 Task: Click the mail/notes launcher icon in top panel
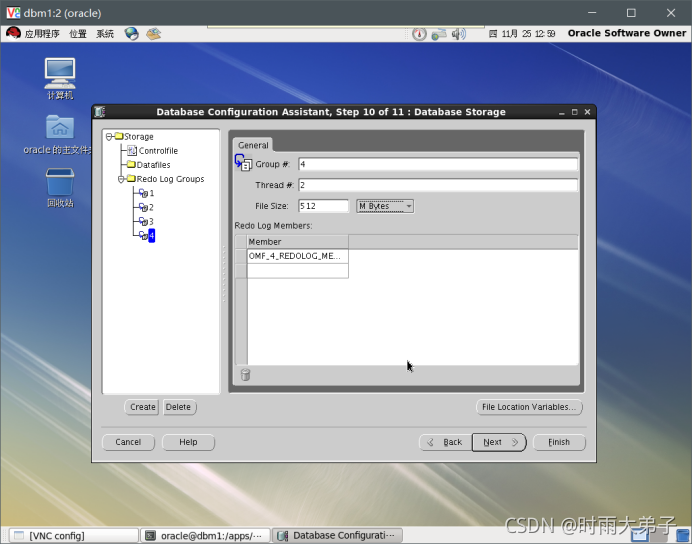(x=154, y=34)
